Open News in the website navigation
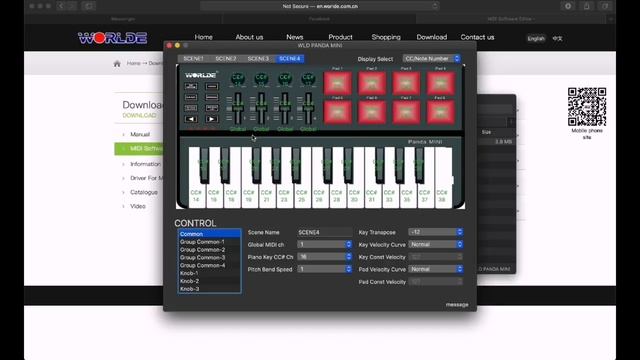Viewport: 640px width, 360px height. 295,37
